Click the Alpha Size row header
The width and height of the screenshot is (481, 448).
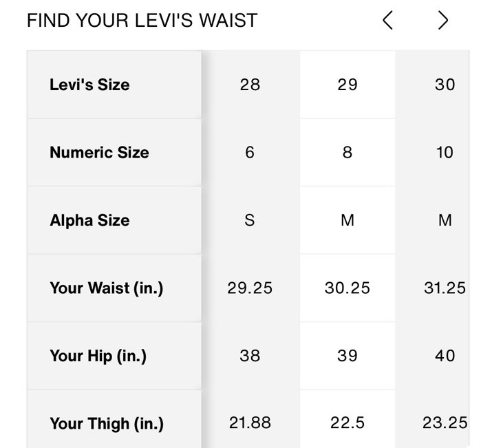[x=114, y=220]
